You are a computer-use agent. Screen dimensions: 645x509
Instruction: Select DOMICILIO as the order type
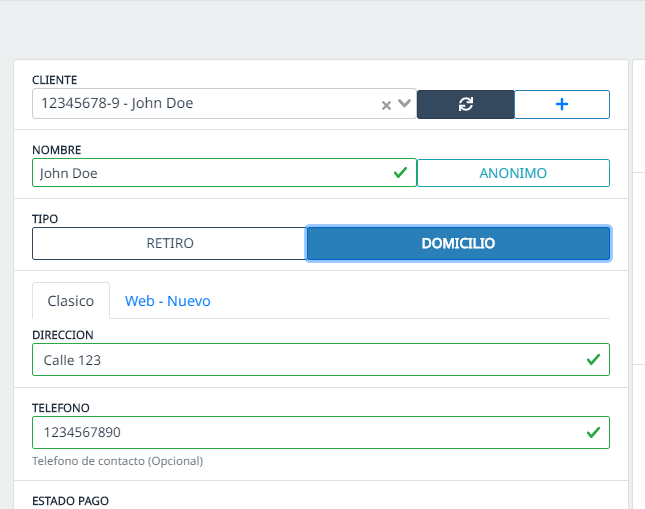coord(458,243)
